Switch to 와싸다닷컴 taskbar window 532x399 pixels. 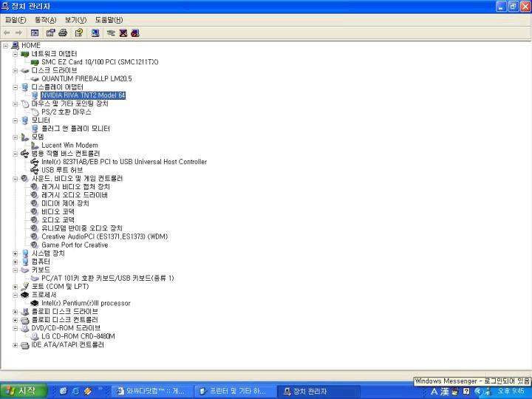152,391
